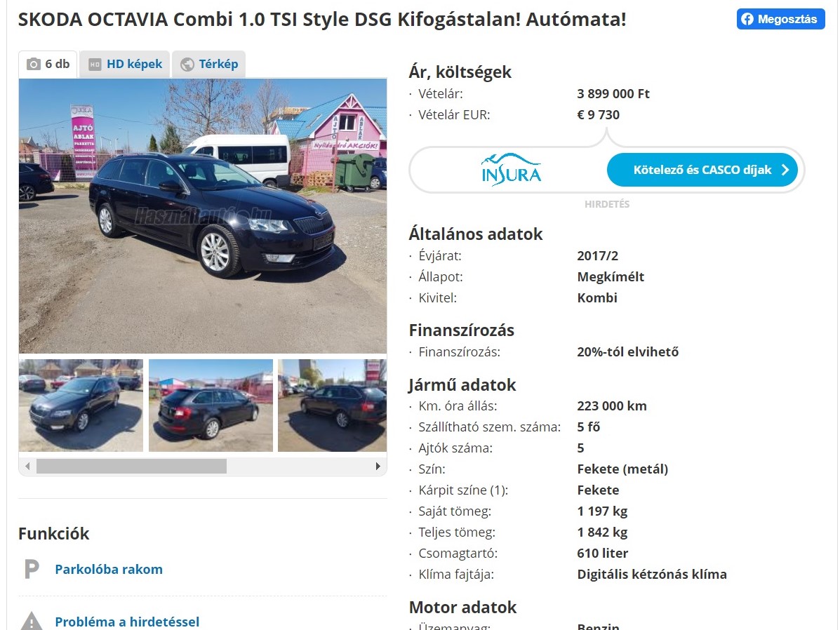Screen dimensions: 840x630
Task: Open Kötelező és CASCO díjak calculator
Action: [x=702, y=170]
